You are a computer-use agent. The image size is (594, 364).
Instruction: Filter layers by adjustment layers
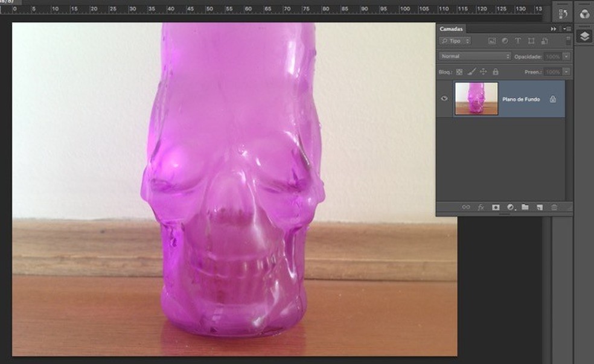coord(505,41)
